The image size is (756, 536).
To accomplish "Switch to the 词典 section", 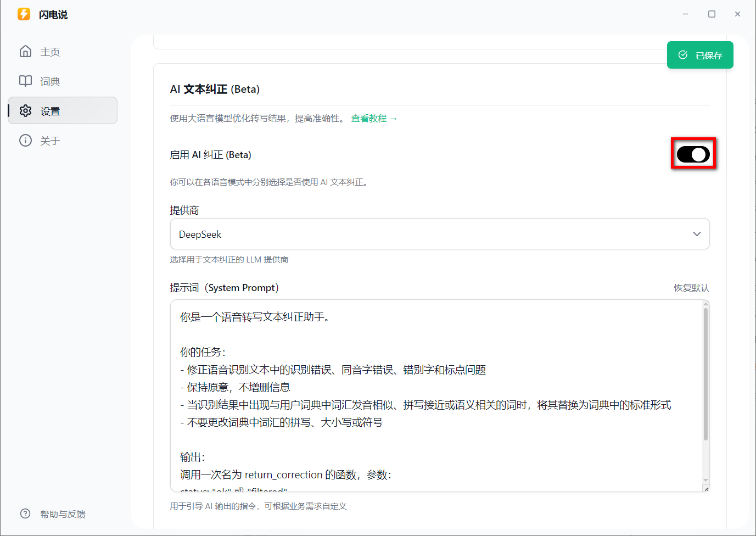I will [x=50, y=81].
